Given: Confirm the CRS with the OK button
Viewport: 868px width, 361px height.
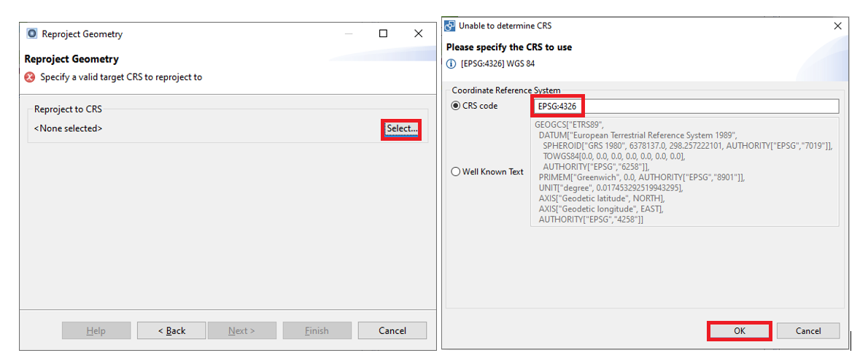Looking at the screenshot, I should (740, 330).
